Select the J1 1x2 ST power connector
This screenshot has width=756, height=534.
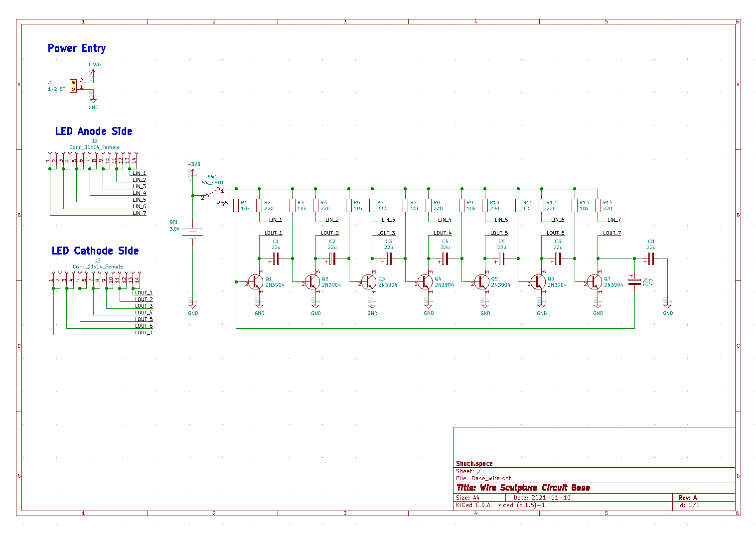point(73,86)
